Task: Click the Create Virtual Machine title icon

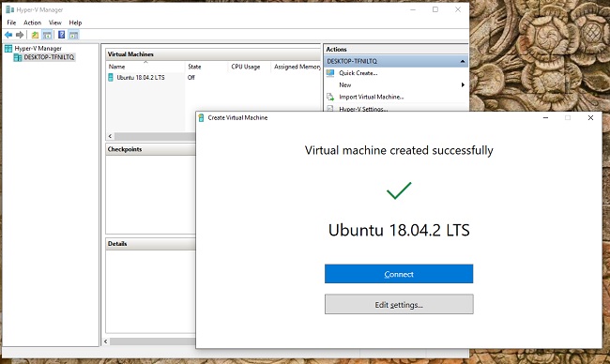Action: (201, 118)
